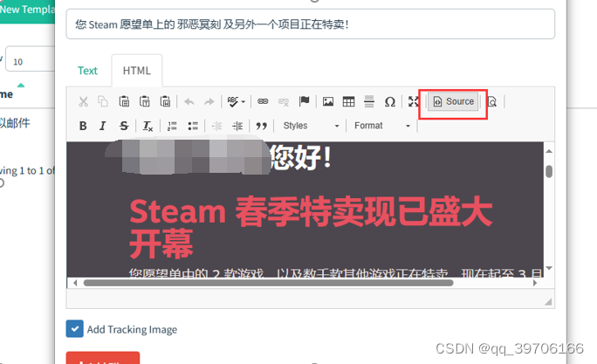Screen dimensions: 597x364
Task: Switch editor to Source mode
Action: pos(453,101)
